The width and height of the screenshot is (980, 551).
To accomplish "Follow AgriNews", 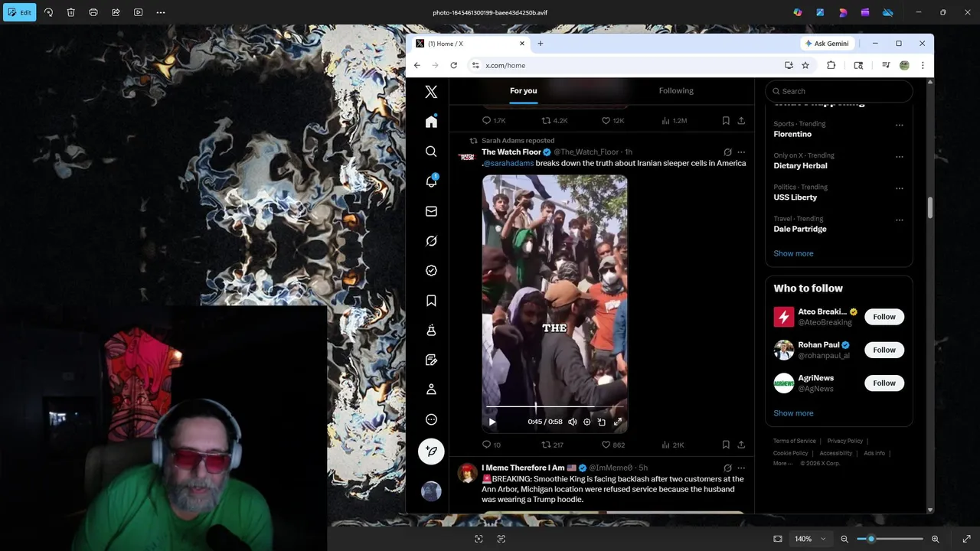I will 884,383.
